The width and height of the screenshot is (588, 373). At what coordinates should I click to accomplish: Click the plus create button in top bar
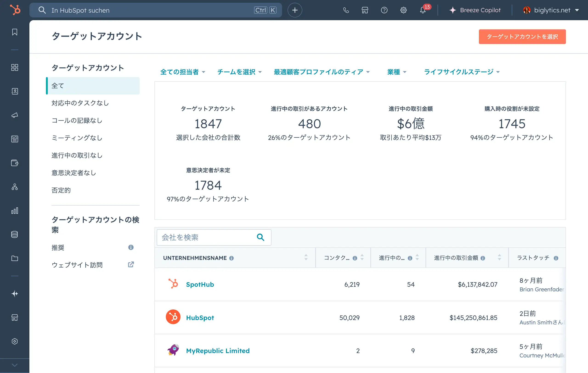pos(295,10)
